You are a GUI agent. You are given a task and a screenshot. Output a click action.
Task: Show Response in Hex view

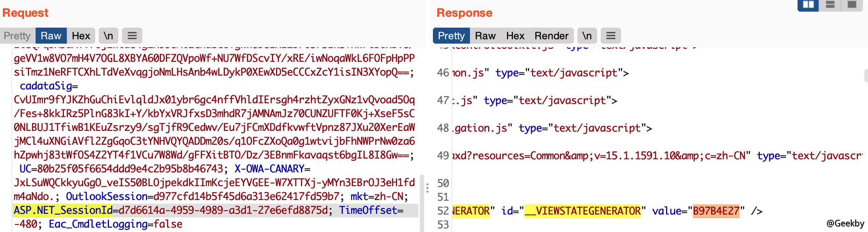tap(515, 36)
